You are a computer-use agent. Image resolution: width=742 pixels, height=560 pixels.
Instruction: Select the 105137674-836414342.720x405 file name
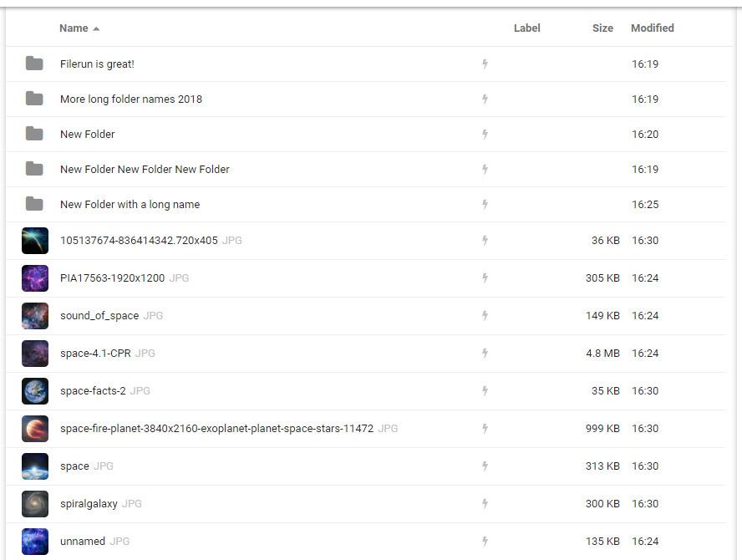[x=139, y=241]
